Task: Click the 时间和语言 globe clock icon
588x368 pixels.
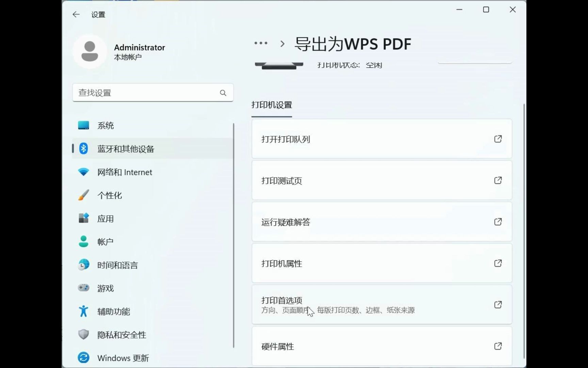Action: coord(83,265)
